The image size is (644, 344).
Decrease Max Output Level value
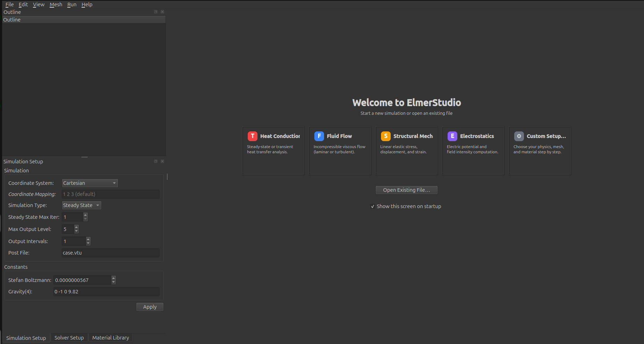point(76,231)
